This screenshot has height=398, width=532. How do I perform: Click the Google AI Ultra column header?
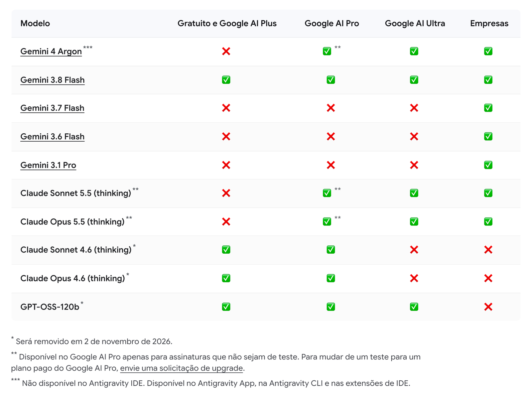coord(415,23)
